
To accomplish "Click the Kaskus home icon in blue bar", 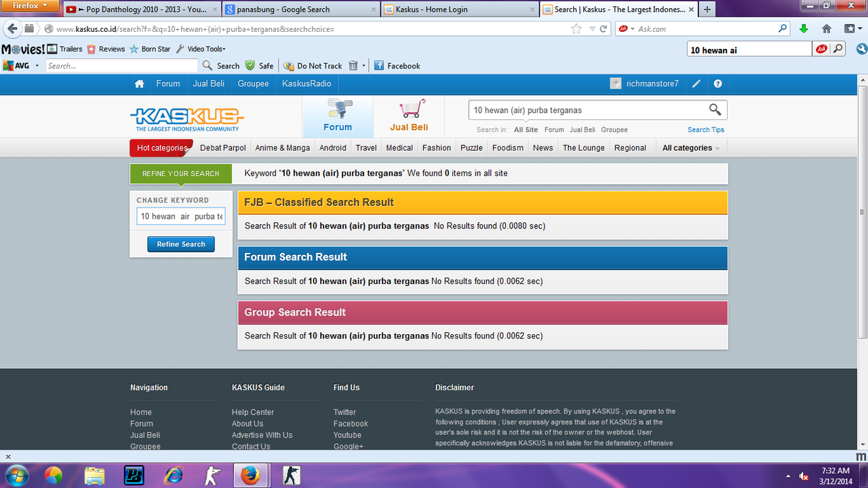I will point(140,84).
